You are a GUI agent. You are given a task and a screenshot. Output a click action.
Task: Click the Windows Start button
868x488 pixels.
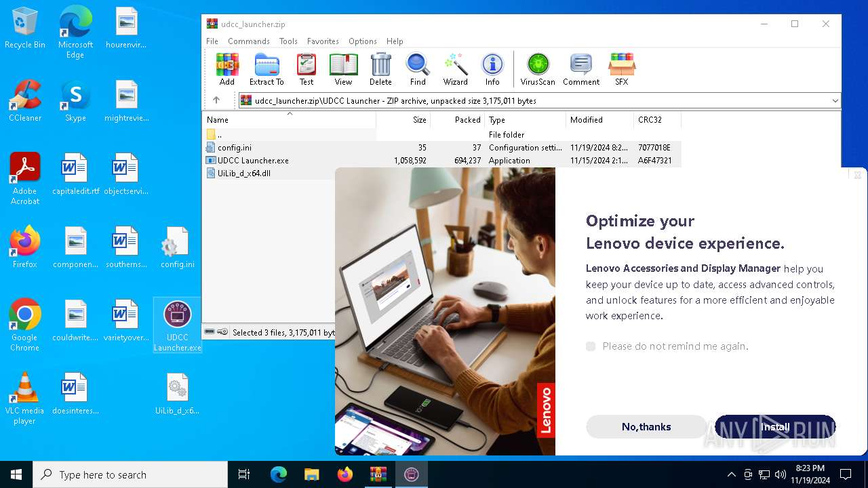pos(16,474)
